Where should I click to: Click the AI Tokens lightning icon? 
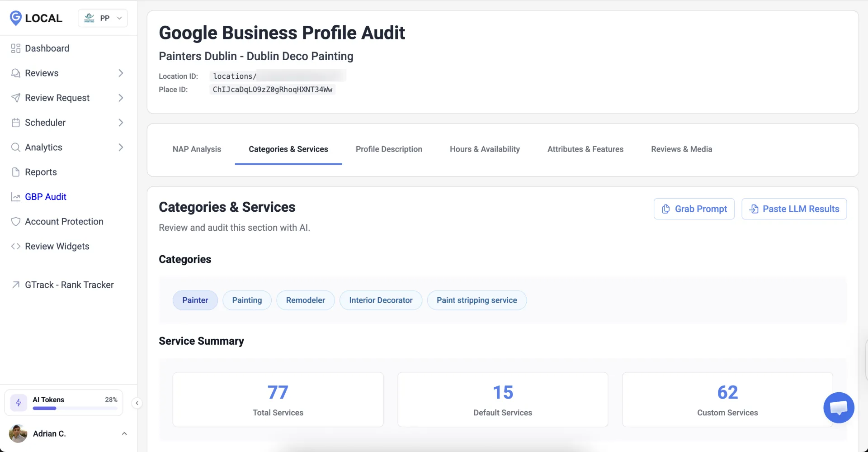pos(19,403)
